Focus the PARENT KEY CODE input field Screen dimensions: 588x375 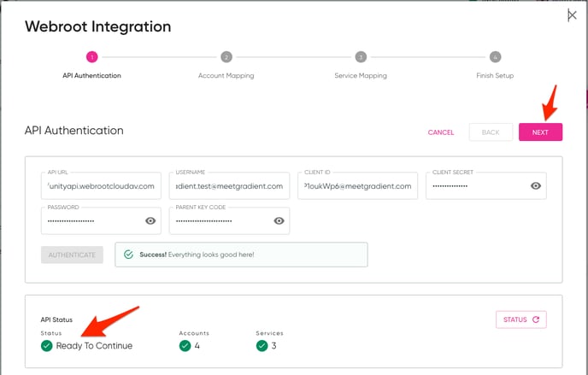click(x=229, y=221)
